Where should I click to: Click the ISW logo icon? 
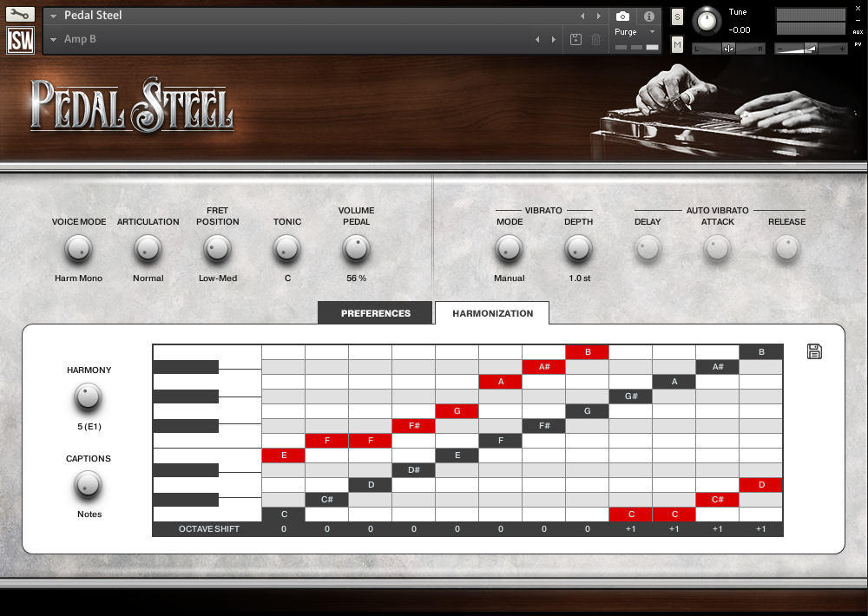point(19,40)
